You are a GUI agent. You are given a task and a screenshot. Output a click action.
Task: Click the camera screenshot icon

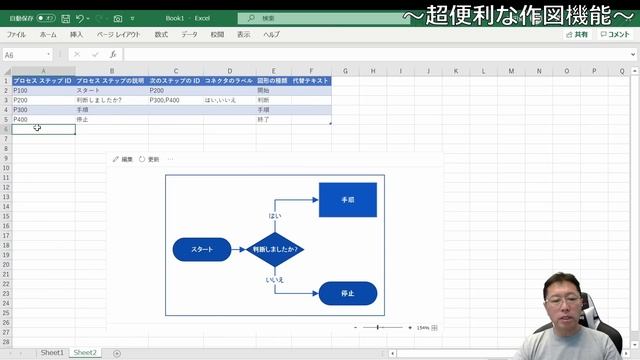[x=118, y=19]
